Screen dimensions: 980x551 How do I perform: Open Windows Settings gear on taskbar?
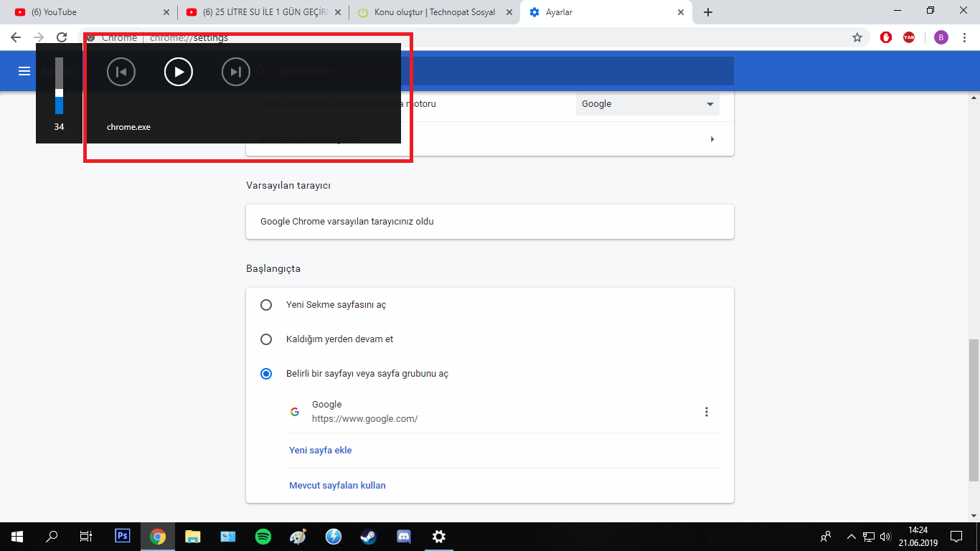438,537
